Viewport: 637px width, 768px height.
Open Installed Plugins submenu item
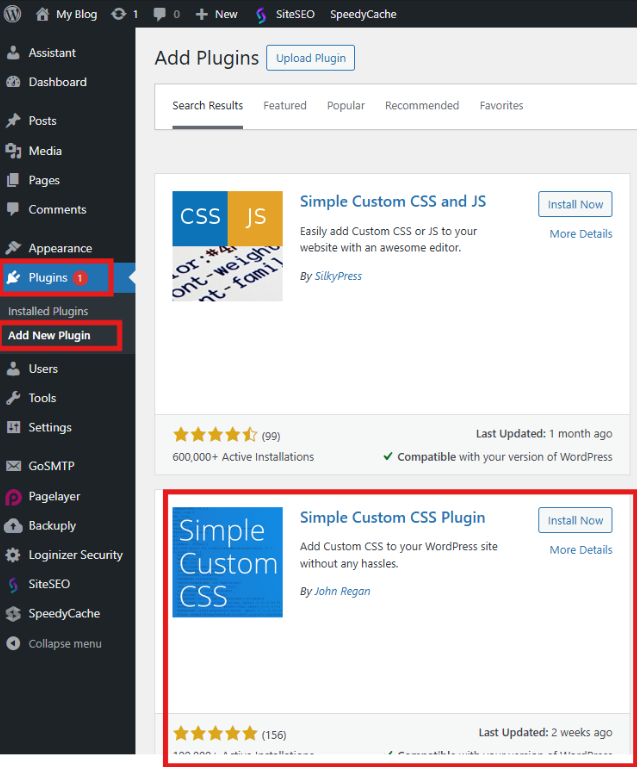(48, 311)
